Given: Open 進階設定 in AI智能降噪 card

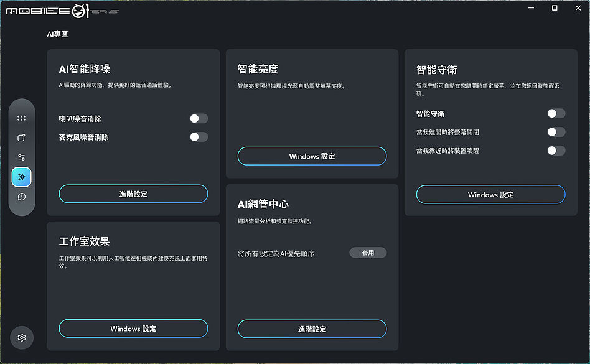Looking at the screenshot, I should coord(133,194).
